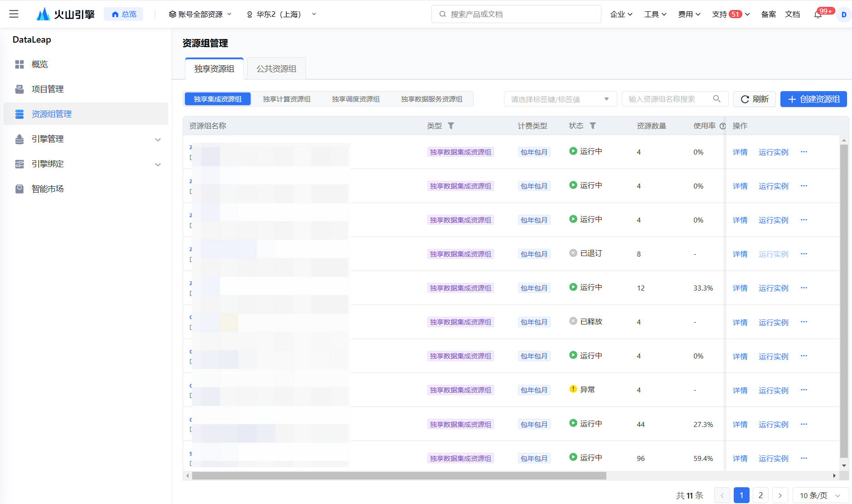The height and width of the screenshot is (504, 852).
Task: Click the vertical table scrollbar
Action: coord(844,301)
